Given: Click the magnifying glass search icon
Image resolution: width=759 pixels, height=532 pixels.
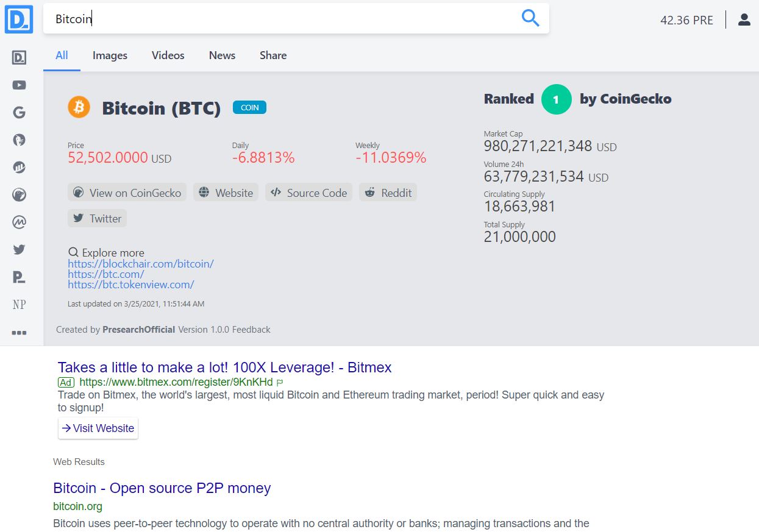Looking at the screenshot, I should tap(530, 18).
